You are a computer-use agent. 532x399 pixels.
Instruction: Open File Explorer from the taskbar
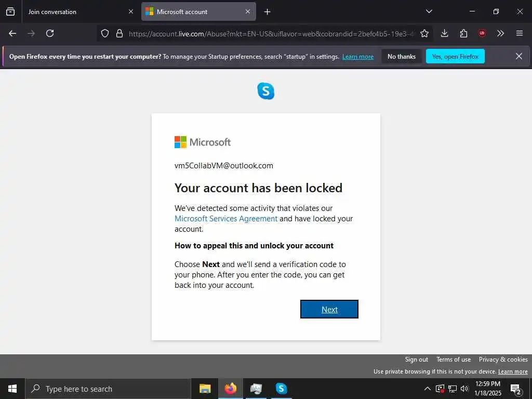pyautogui.click(x=205, y=389)
